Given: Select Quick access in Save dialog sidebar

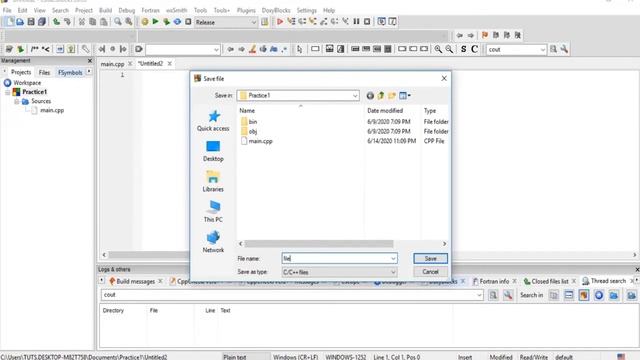Looking at the screenshot, I should pyautogui.click(x=213, y=121).
